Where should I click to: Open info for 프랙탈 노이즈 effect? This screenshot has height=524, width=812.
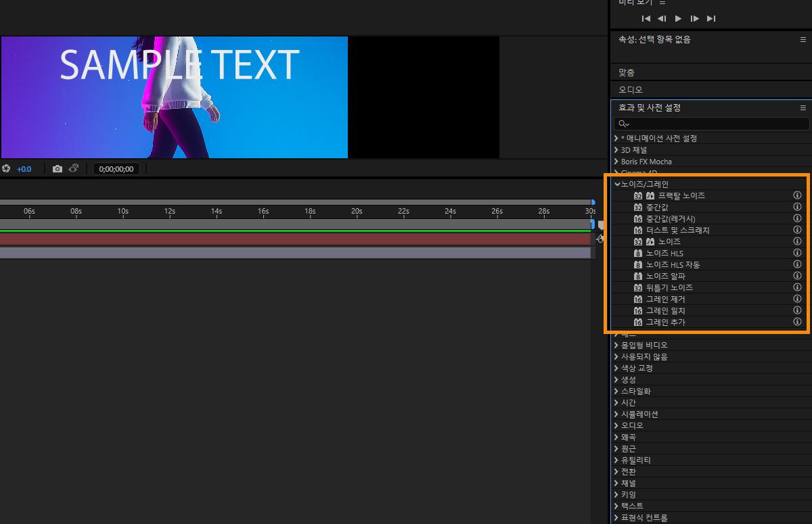(x=797, y=195)
